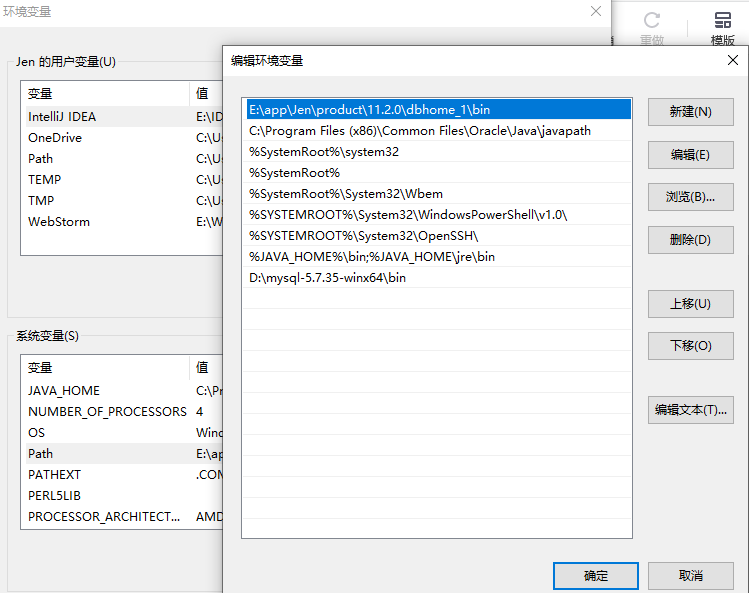Click 变量 column header in system variables
This screenshot has width=749, height=593.
(105, 367)
